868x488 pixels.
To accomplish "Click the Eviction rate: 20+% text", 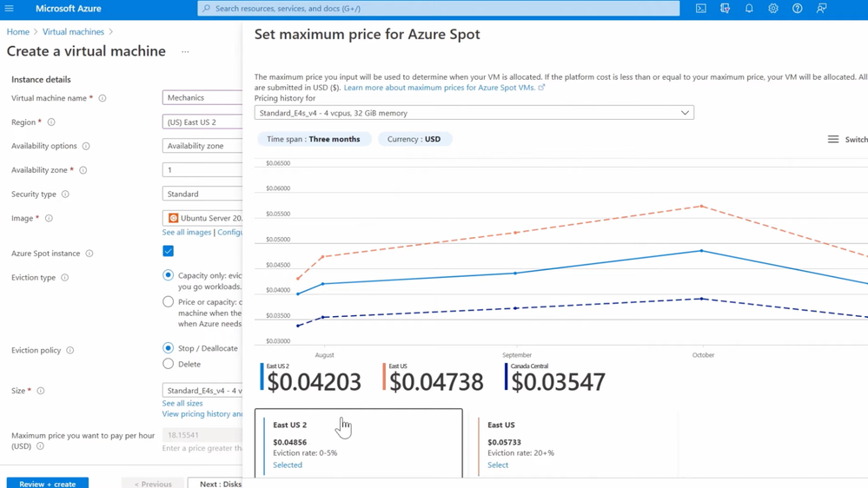I will pyautogui.click(x=521, y=452).
